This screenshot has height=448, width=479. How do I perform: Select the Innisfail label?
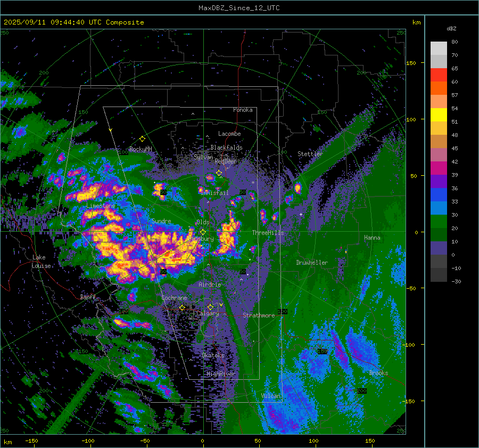[x=215, y=193]
